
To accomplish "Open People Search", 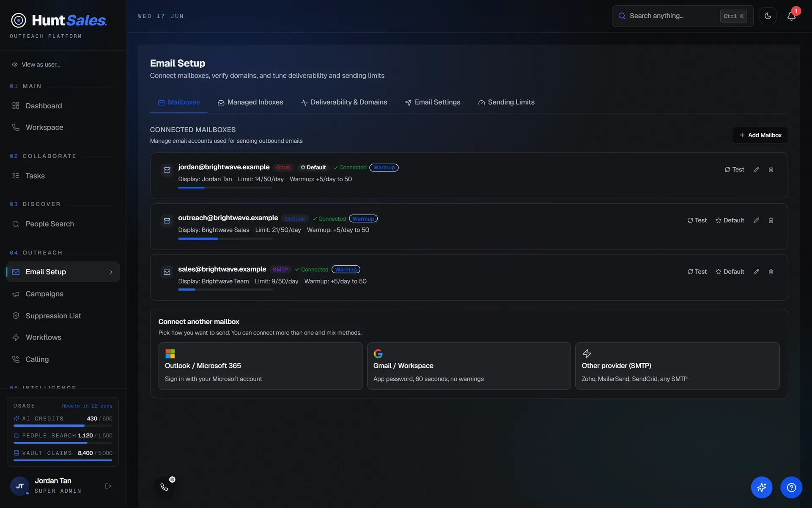I will point(63,224).
